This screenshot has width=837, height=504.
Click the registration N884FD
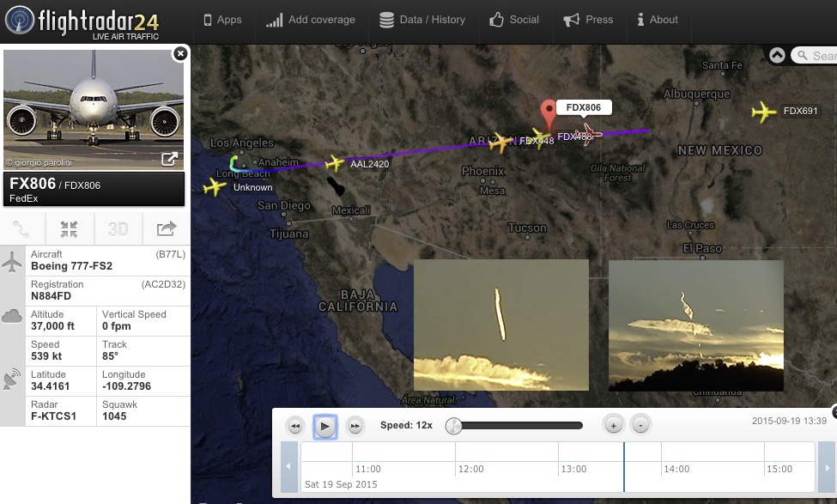pos(51,296)
